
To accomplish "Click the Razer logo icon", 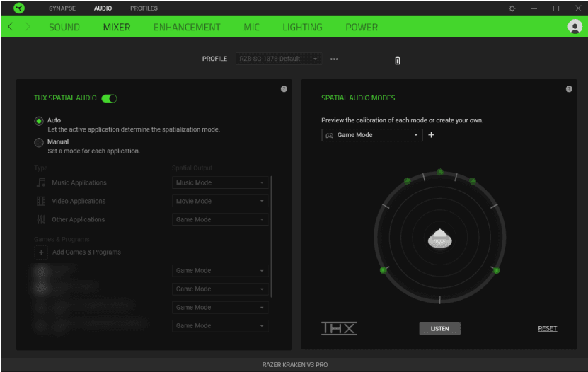I will coord(19,8).
